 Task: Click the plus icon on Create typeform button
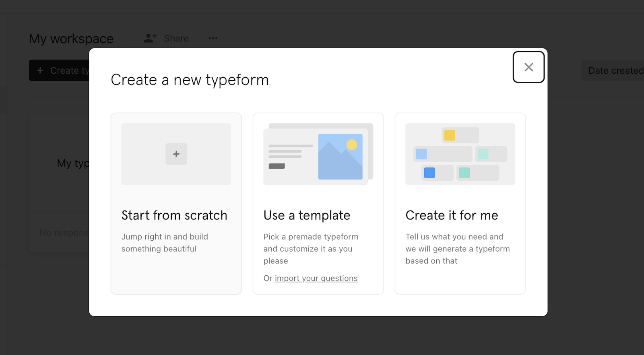[40, 70]
